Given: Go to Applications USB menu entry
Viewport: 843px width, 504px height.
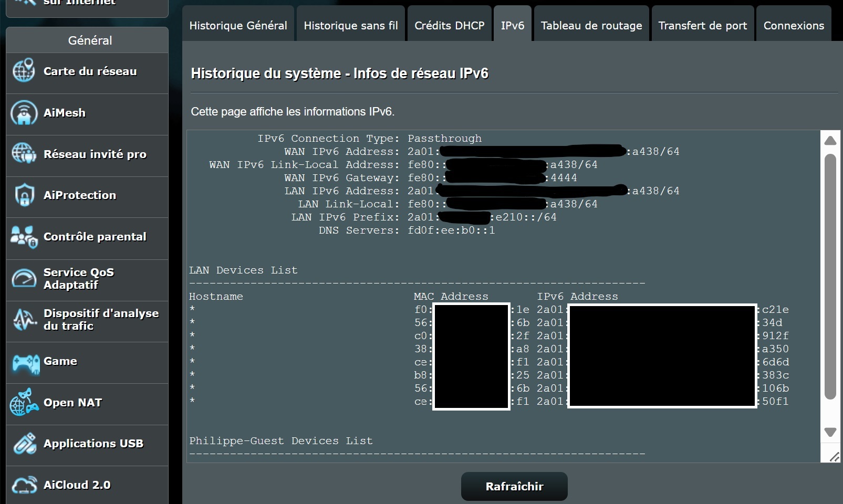Looking at the screenshot, I should (x=87, y=445).
